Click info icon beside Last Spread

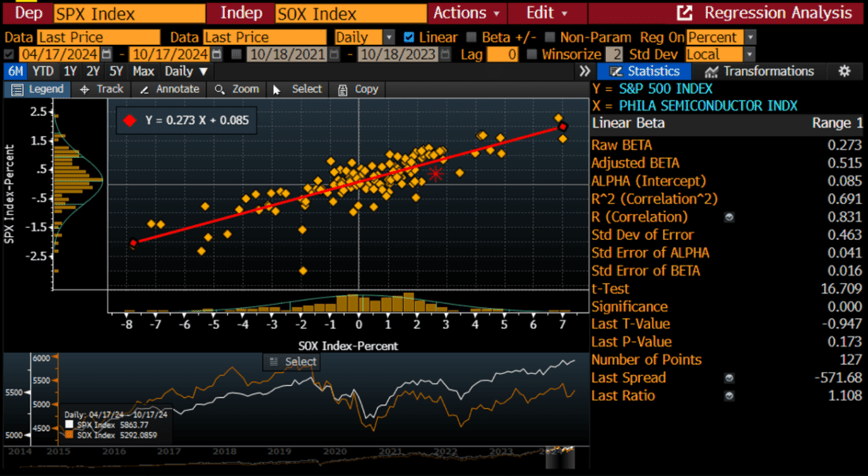[729, 378]
